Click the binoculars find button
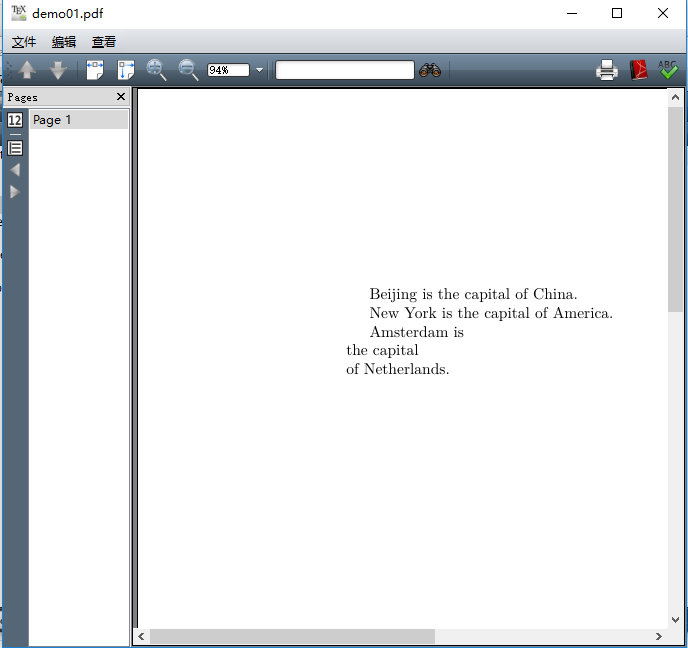The width and height of the screenshot is (688, 648). [430, 70]
